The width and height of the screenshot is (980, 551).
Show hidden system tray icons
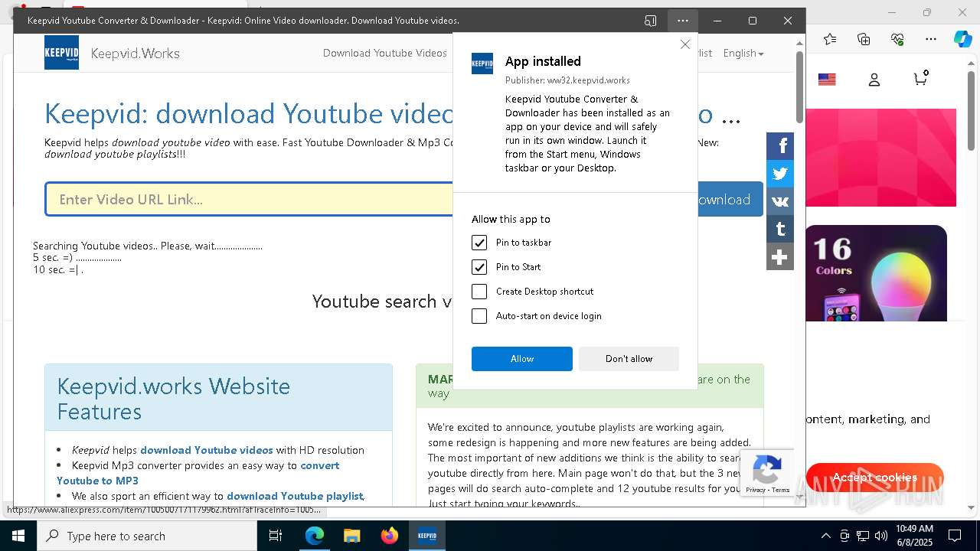point(825,536)
